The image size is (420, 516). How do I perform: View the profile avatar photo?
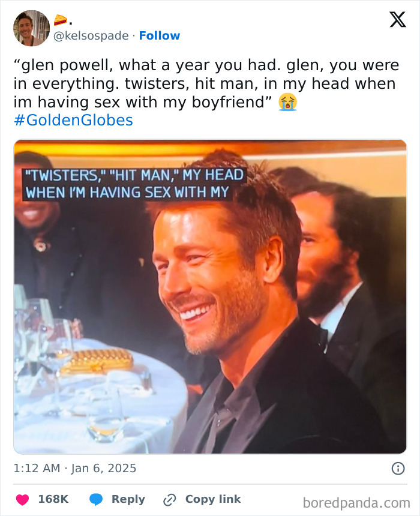click(32, 26)
